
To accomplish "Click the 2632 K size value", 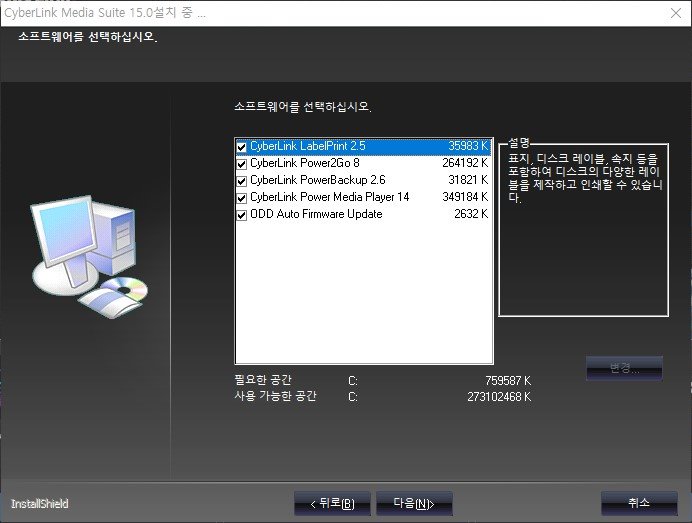I will tap(471, 214).
